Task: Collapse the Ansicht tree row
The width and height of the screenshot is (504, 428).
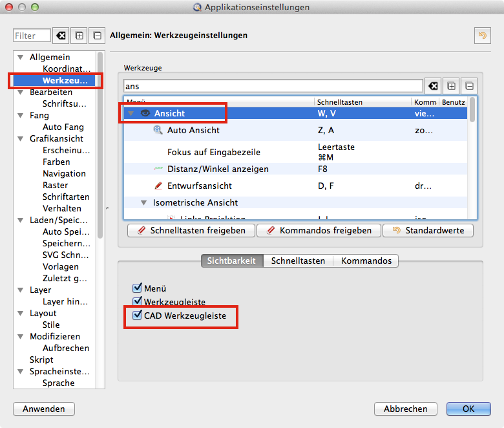Action: pos(131,113)
